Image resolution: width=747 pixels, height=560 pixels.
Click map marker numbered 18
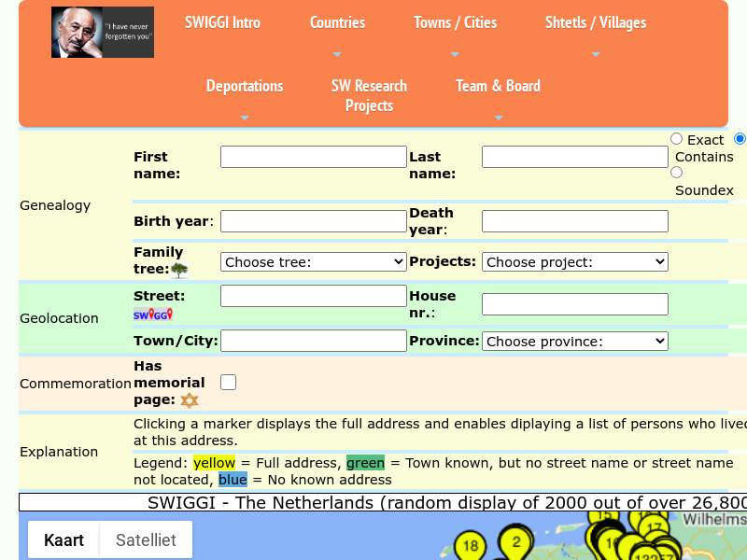click(x=470, y=543)
